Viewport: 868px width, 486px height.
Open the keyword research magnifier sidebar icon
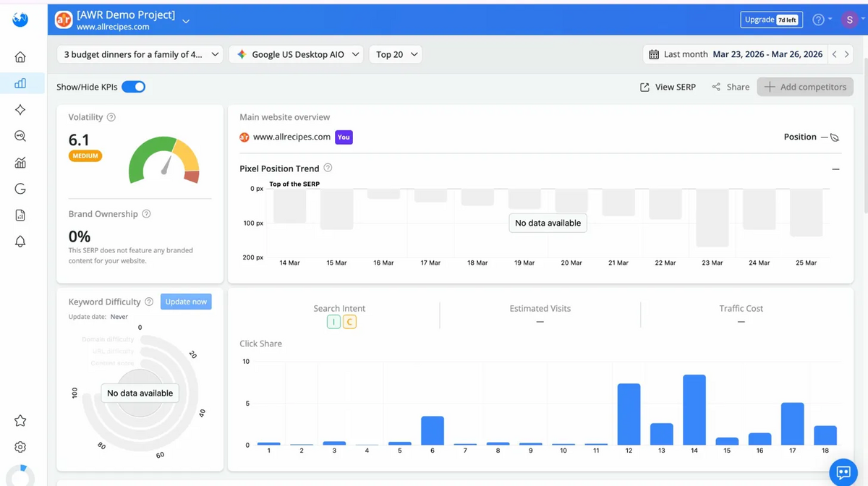tap(20, 136)
